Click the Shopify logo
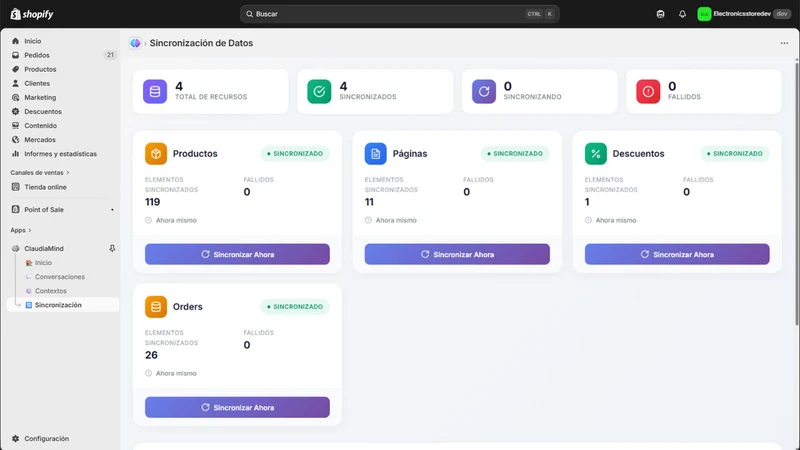Image resolution: width=800 pixels, height=450 pixels. point(32,14)
